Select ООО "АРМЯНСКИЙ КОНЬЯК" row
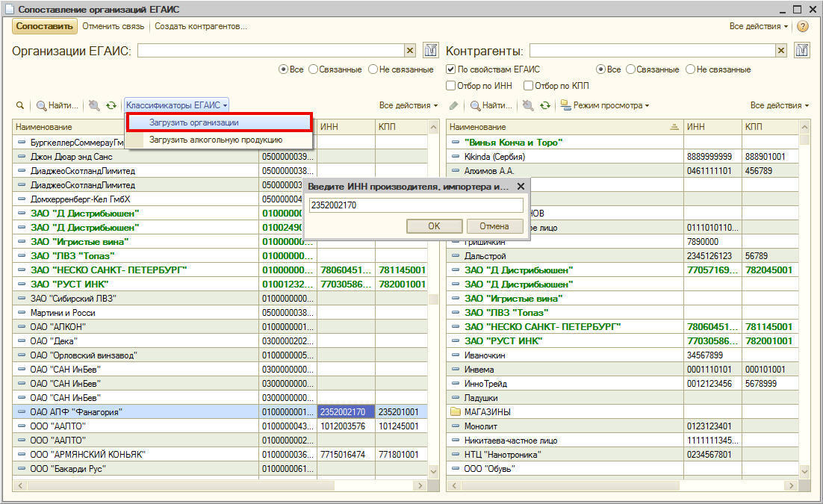 [220, 454]
